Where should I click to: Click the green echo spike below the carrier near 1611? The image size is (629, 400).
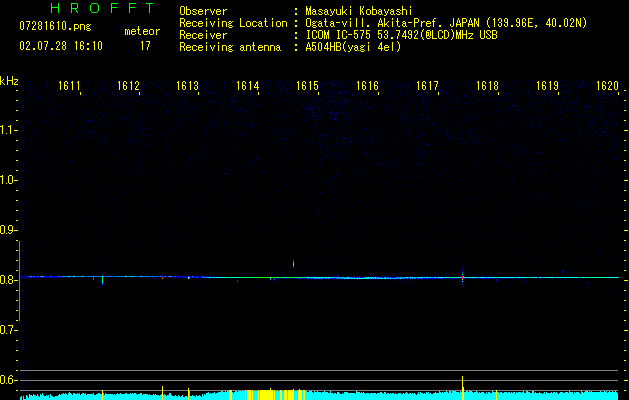[103, 280]
